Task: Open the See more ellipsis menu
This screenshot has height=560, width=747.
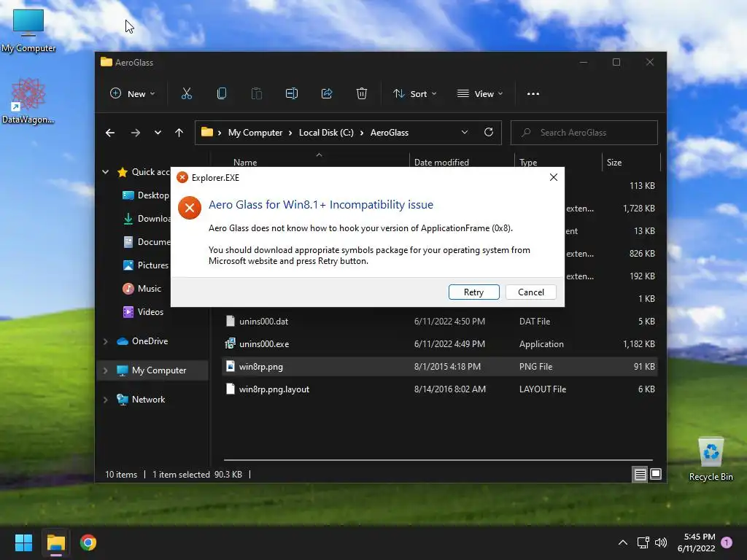Action: tap(533, 94)
